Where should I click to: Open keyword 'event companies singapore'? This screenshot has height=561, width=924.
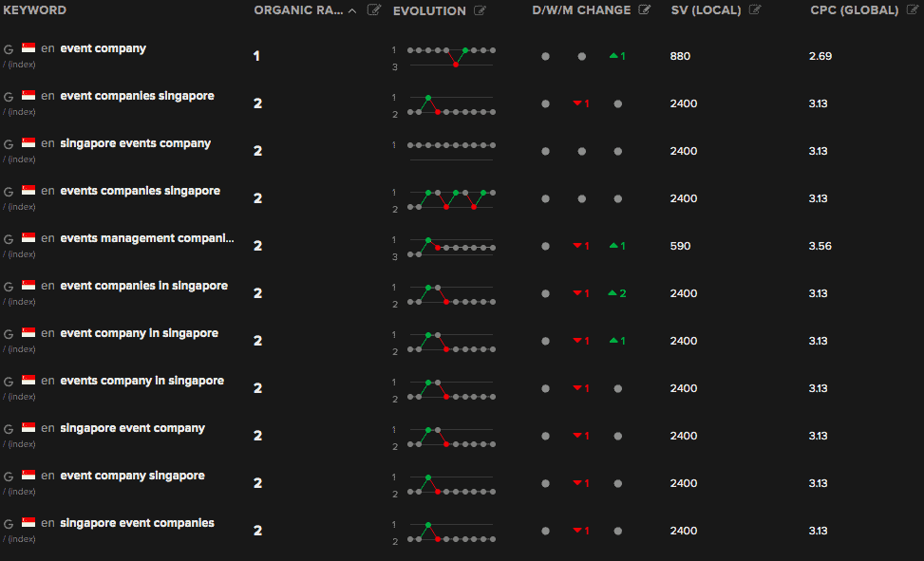[x=137, y=96]
